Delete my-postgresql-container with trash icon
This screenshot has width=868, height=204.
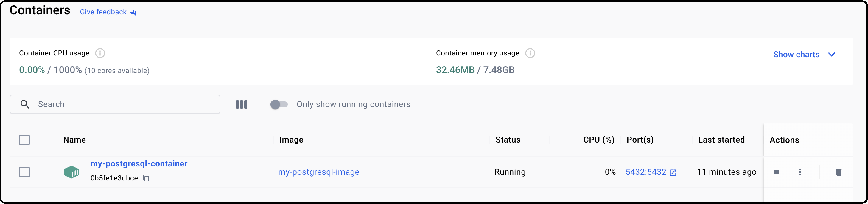click(x=839, y=172)
